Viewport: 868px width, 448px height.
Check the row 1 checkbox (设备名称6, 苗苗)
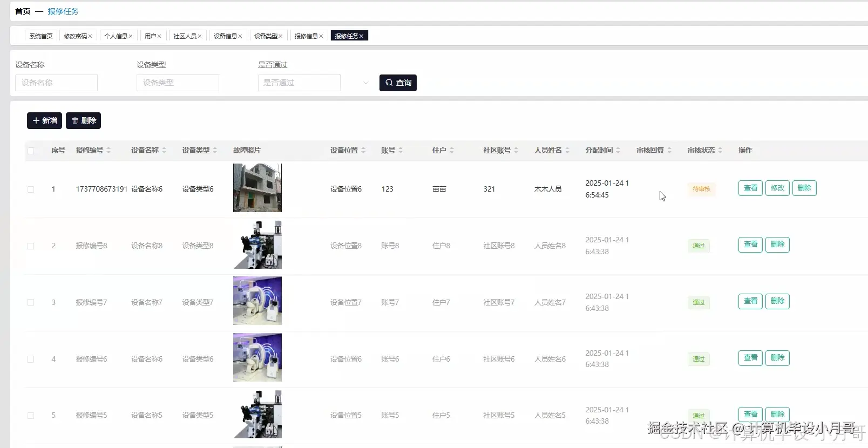[31, 189]
